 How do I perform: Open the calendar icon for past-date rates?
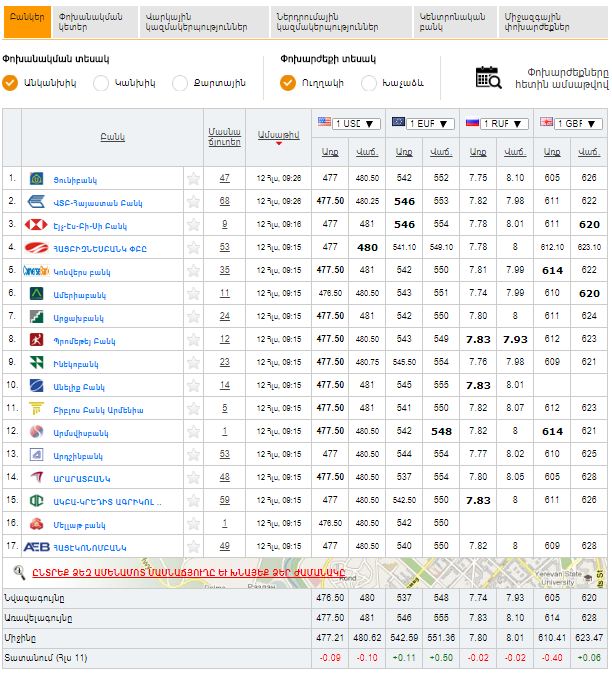(488, 77)
